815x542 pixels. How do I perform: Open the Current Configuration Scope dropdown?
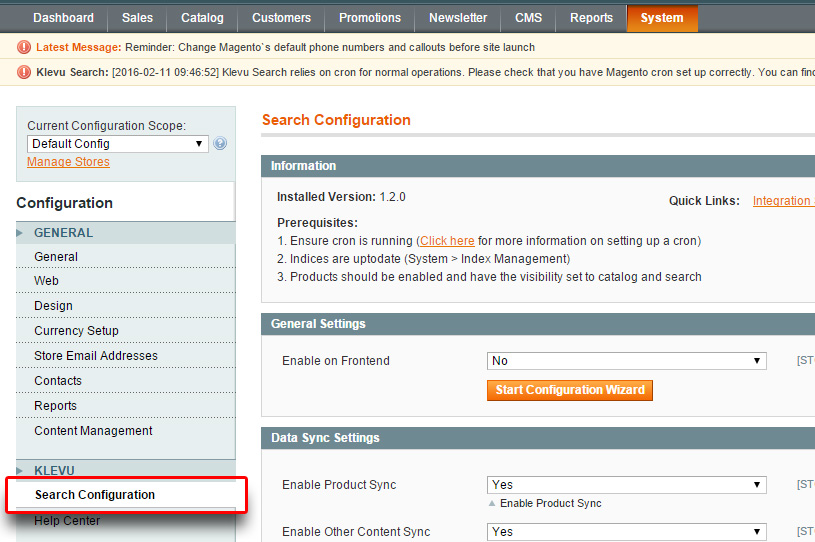coord(117,144)
